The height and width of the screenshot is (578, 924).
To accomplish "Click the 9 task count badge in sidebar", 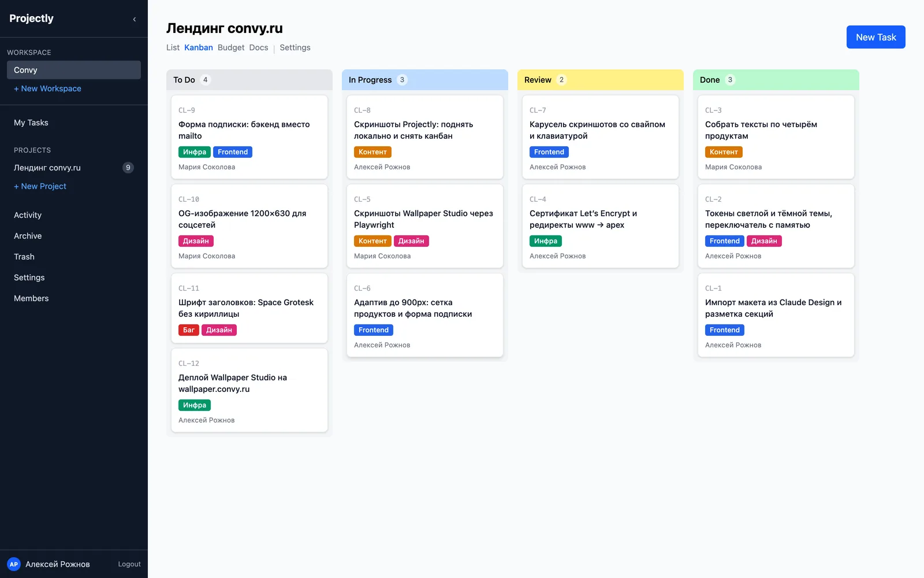I will pos(128,168).
